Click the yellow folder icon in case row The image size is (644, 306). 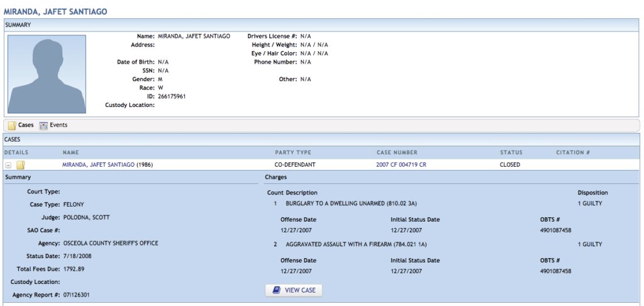[20, 165]
